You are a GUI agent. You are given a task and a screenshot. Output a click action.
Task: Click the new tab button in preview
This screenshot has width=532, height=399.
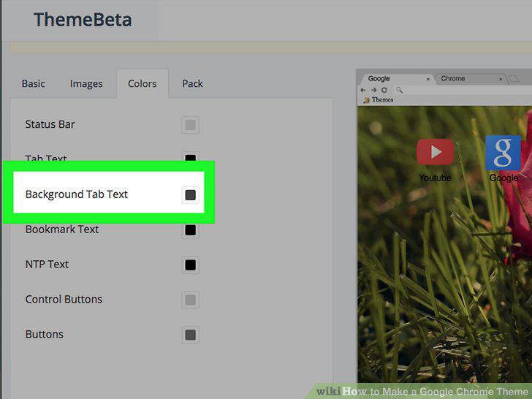pyautogui.click(x=514, y=79)
